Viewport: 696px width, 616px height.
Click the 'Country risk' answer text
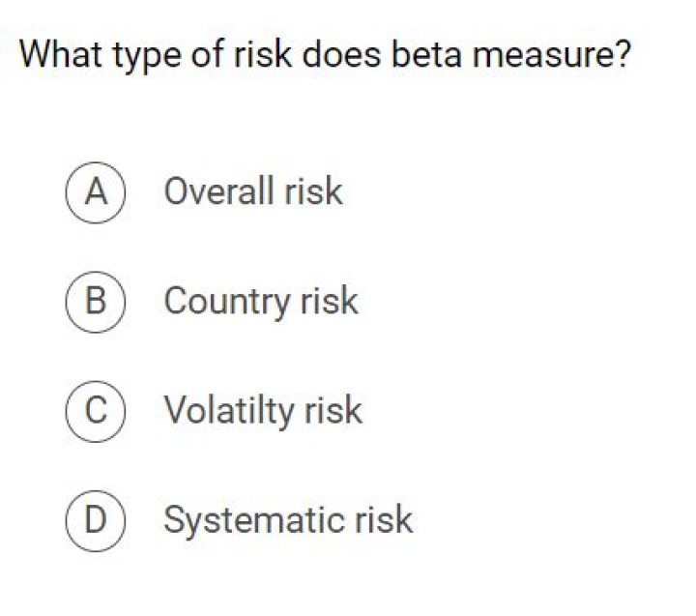(261, 301)
